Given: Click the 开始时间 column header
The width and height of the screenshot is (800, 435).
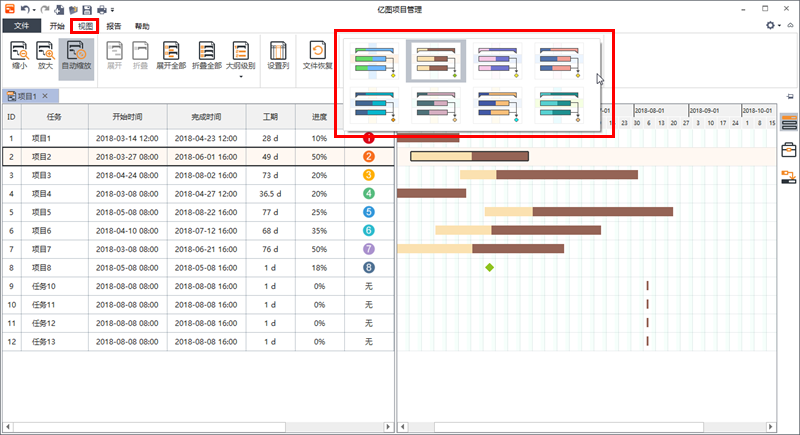Looking at the screenshot, I should [x=128, y=117].
